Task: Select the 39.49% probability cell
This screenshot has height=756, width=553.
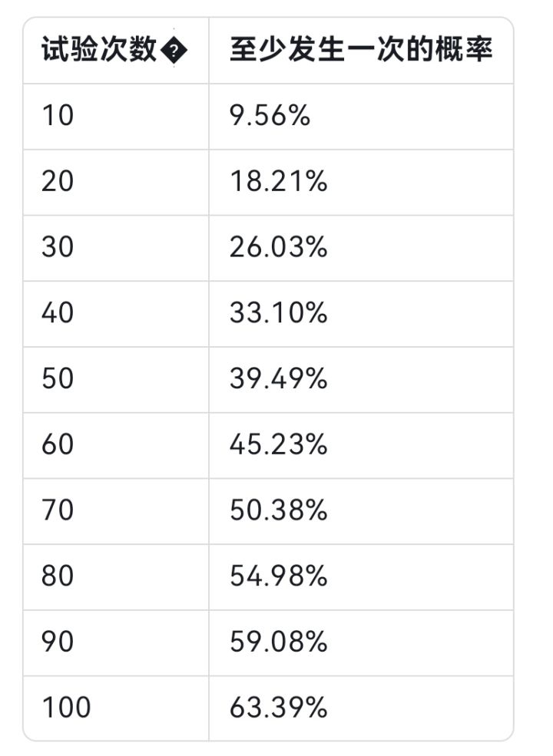Action: click(x=278, y=380)
